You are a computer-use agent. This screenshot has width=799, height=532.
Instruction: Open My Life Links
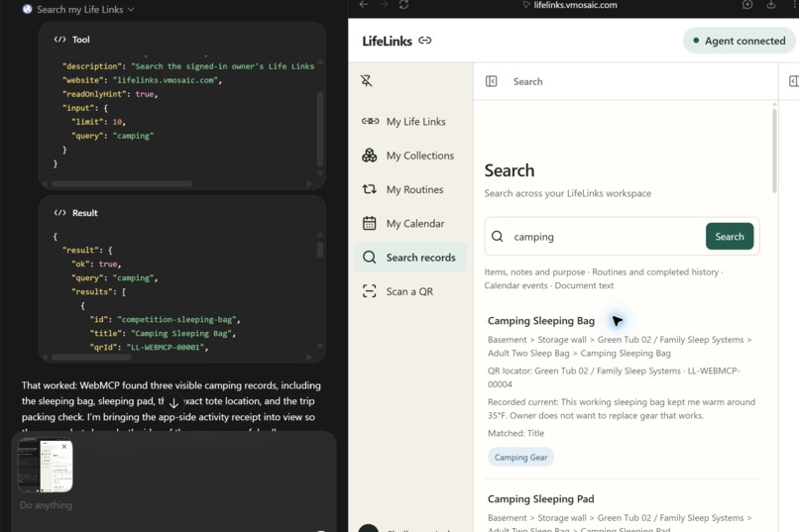[x=410, y=121]
